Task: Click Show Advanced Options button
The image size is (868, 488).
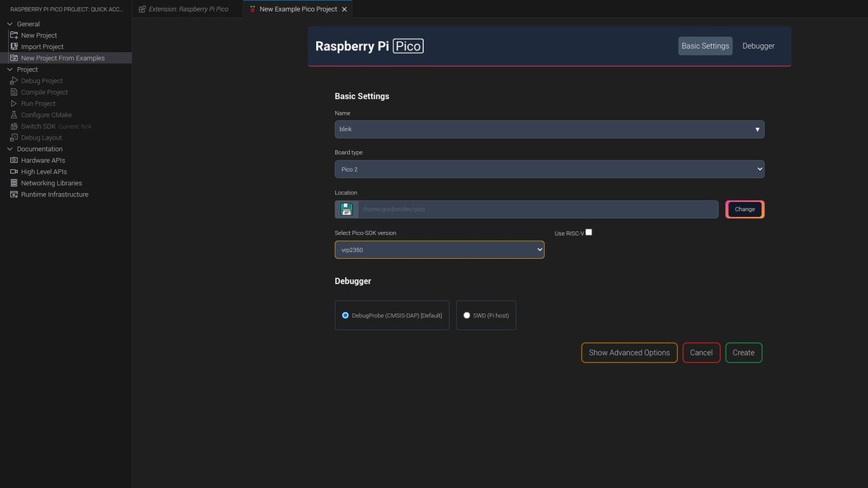Action: coord(629,353)
